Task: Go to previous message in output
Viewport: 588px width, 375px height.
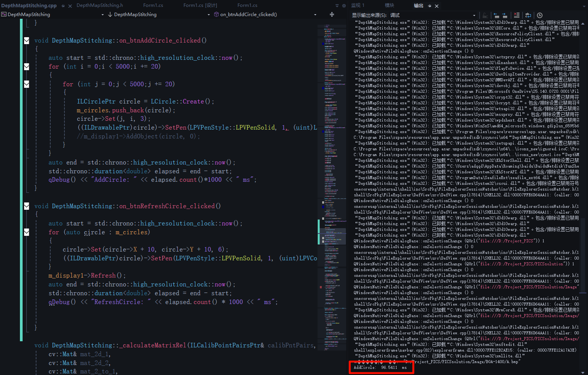Action: pos(496,15)
